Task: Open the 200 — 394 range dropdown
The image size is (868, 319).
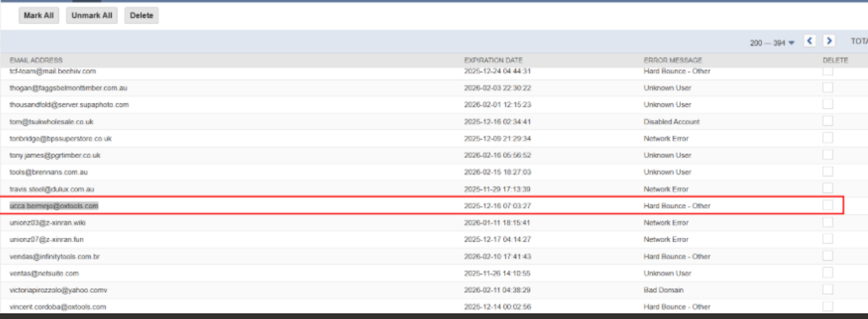Action: [772, 42]
